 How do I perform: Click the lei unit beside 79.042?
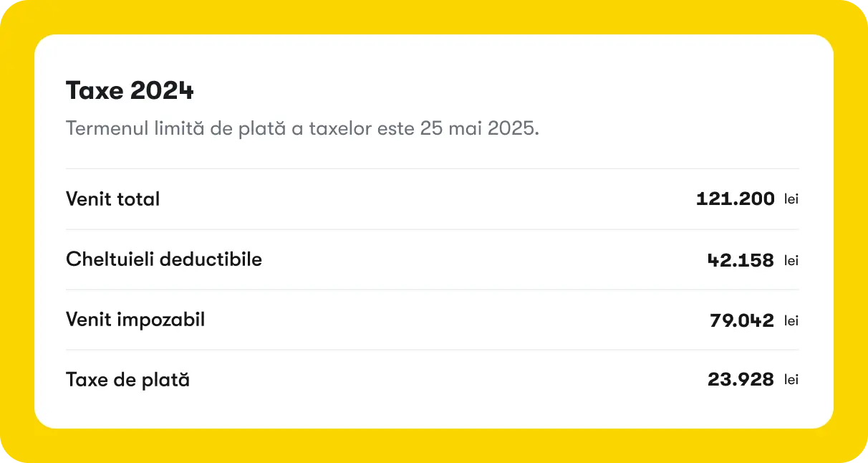click(x=791, y=321)
